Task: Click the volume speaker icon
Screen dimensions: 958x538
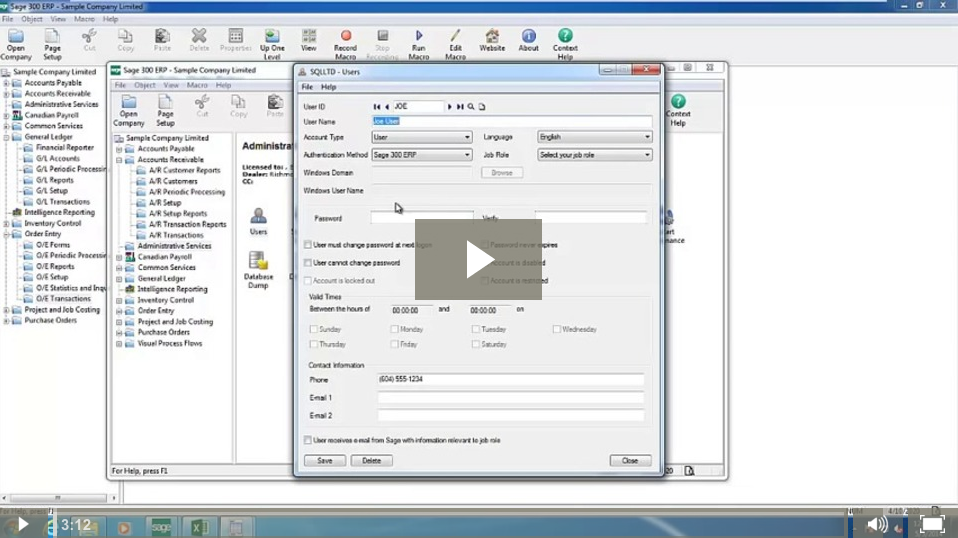Action: point(877,524)
